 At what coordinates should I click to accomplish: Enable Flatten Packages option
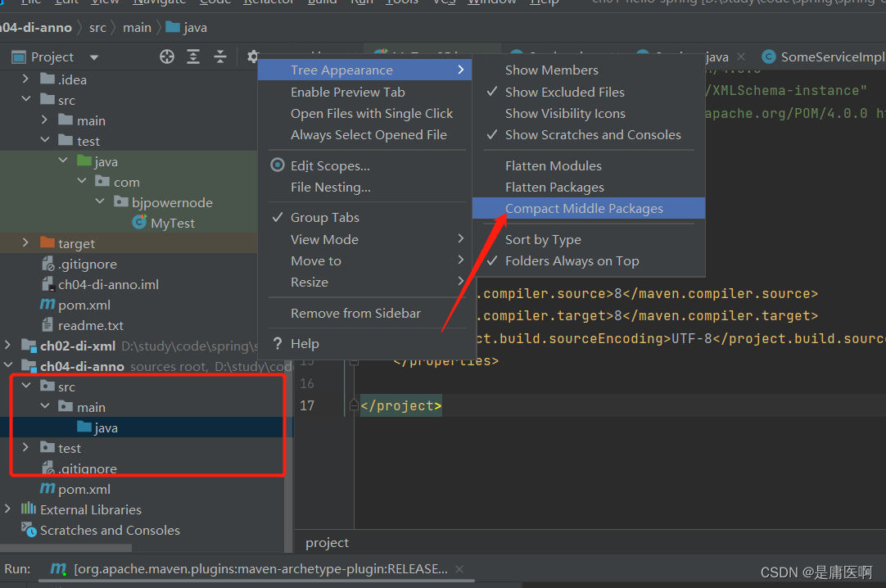[588, 187]
